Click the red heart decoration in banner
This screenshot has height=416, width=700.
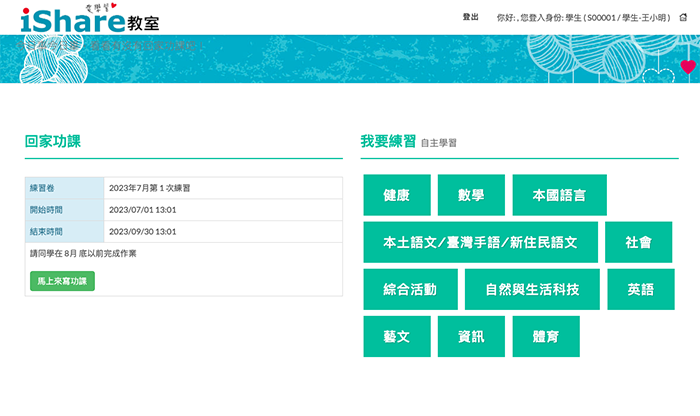click(x=687, y=67)
